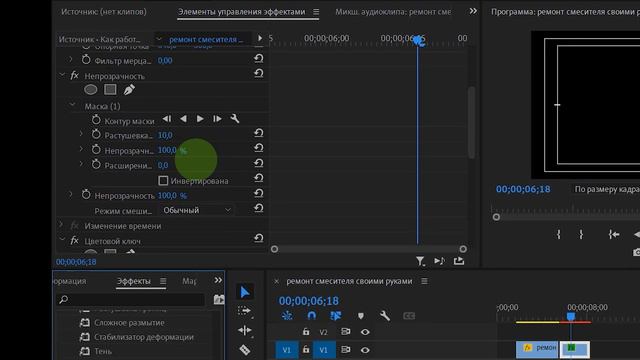This screenshot has width=640, height=360.
Task: Select the Ripple Edit tool
Action: (244, 330)
